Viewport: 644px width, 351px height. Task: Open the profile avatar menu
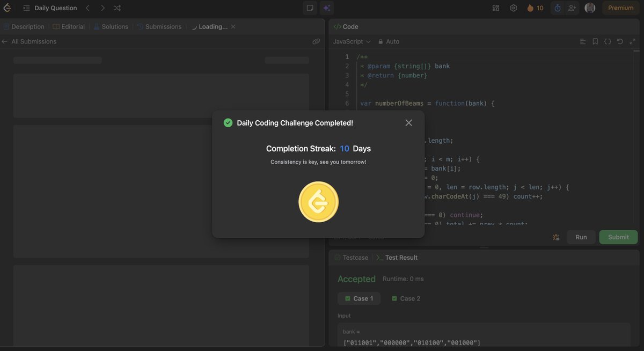click(590, 8)
